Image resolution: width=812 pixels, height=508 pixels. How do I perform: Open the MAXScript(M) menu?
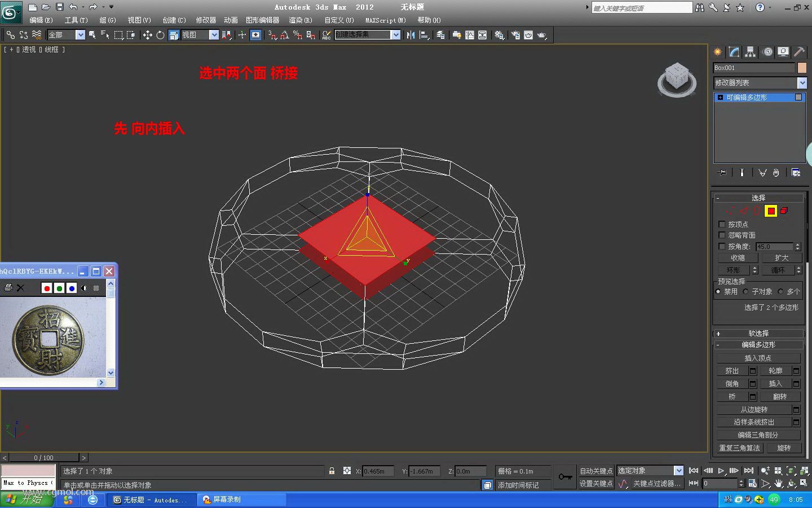click(386, 20)
